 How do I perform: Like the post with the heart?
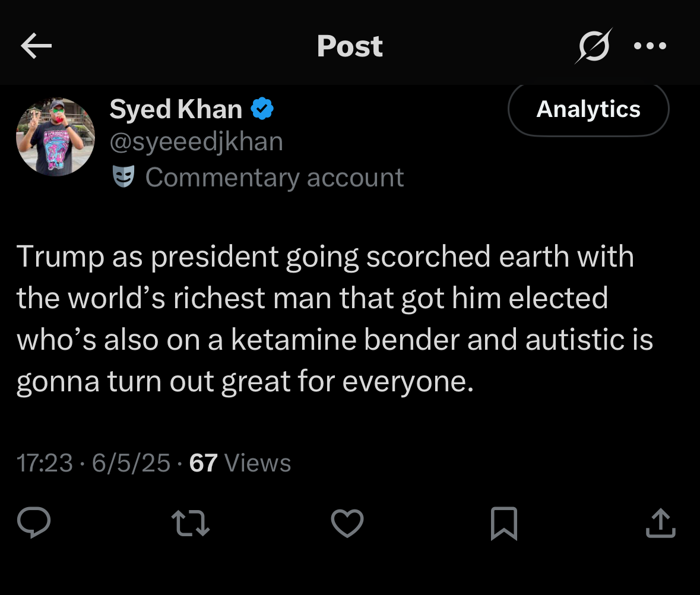pos(347,523)
